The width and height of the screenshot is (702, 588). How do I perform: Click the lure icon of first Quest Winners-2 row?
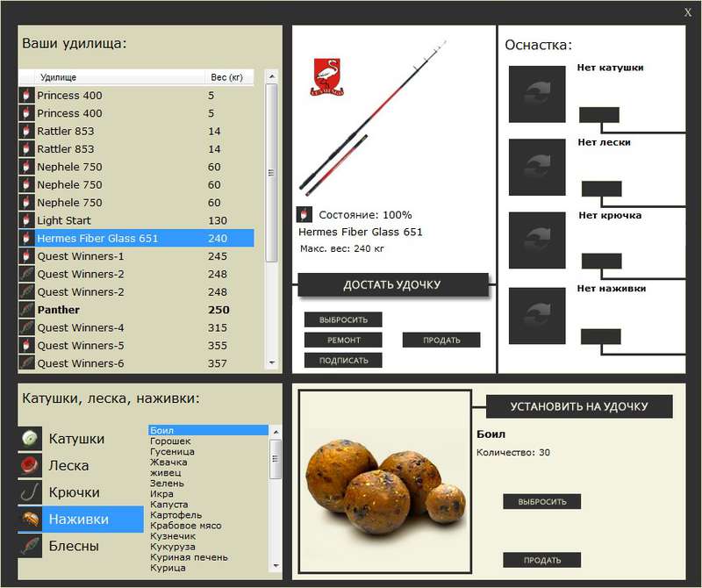pos(26,274)
